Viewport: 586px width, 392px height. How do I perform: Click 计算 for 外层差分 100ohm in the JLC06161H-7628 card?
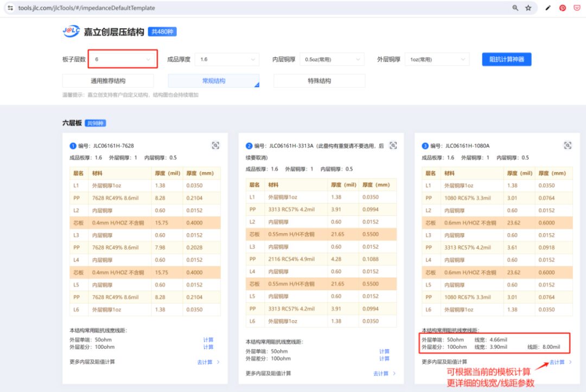click(x=208, y=347)
